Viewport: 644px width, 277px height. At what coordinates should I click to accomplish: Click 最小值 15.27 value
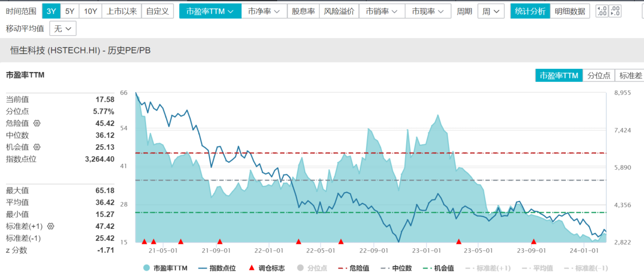[105, 214]
